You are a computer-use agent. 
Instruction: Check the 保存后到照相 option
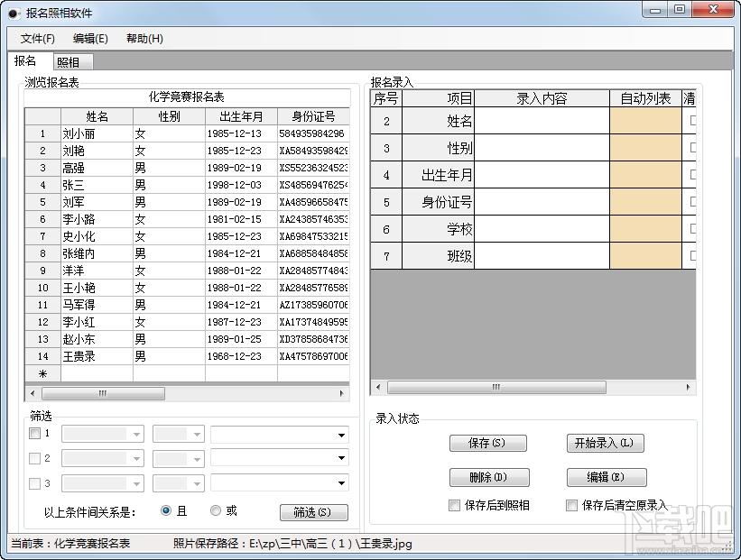tap(454, 506)
